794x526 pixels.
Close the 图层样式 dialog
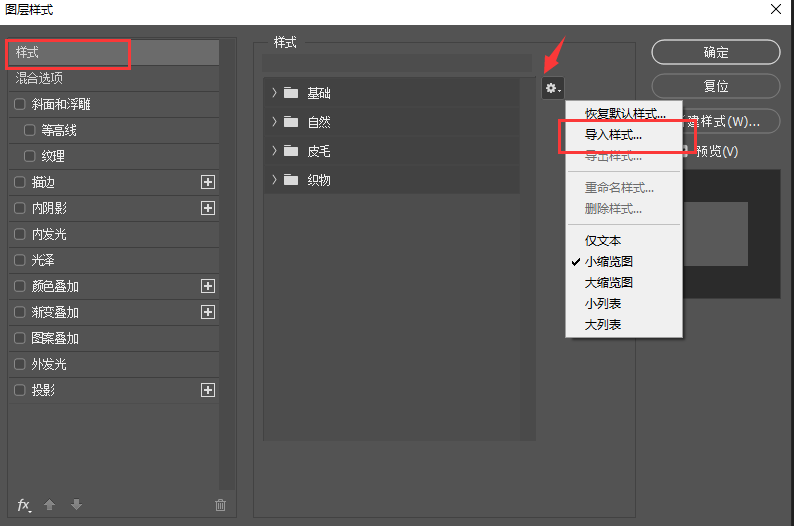tap(776, 9)
